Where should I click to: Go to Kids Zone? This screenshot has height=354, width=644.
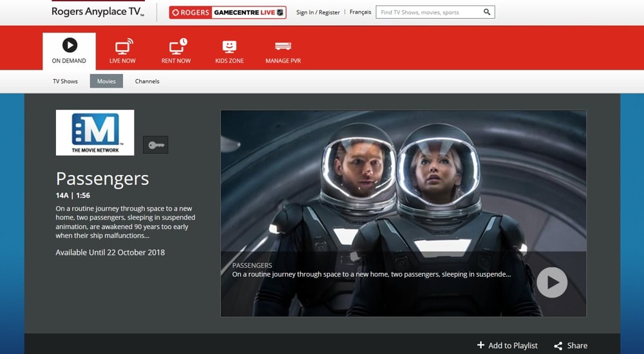tap(229, 51)
